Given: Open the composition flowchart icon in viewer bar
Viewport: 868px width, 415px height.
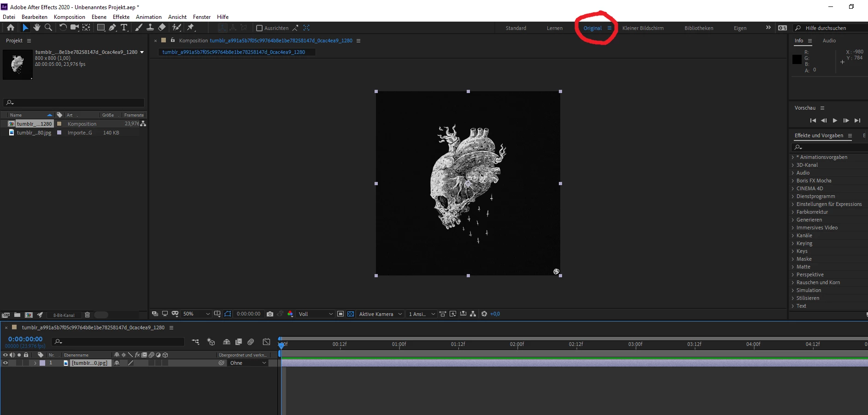Looking at the screenshot, I should coord(473,314).
